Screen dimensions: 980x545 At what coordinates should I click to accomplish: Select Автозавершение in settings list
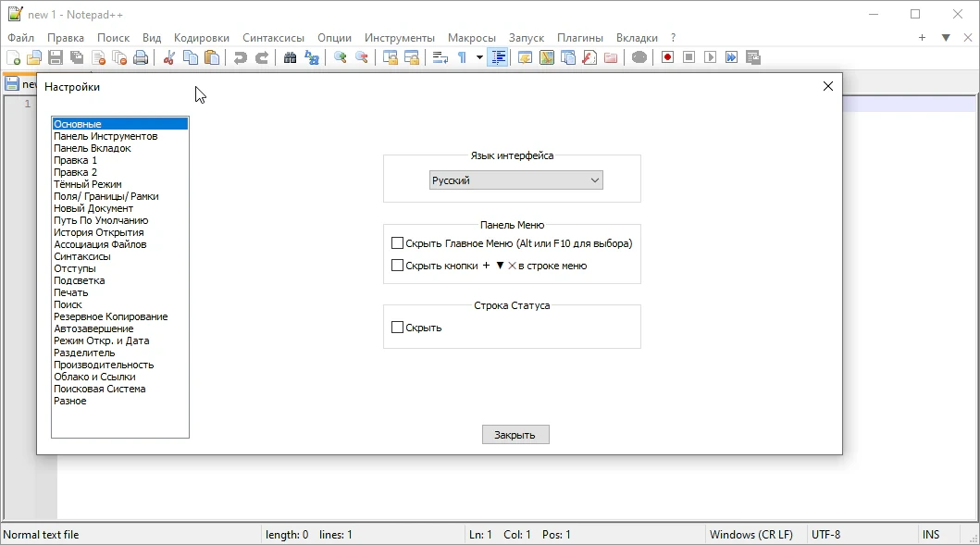click(x=120, y=328)
